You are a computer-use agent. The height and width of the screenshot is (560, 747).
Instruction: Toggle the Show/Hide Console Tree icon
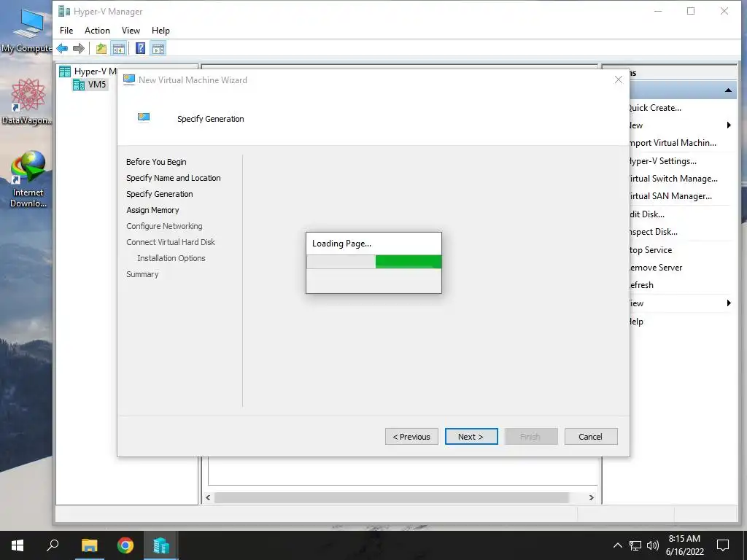(x=118, y=48)
